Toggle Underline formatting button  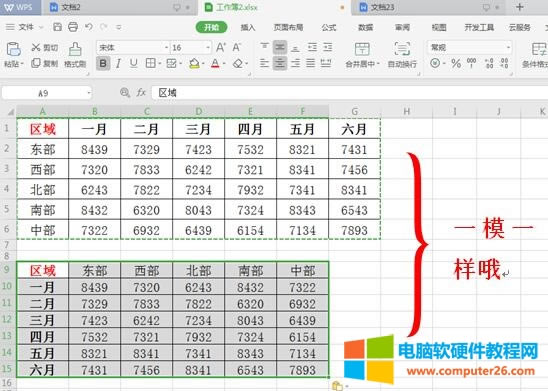(x=134, y=63)
